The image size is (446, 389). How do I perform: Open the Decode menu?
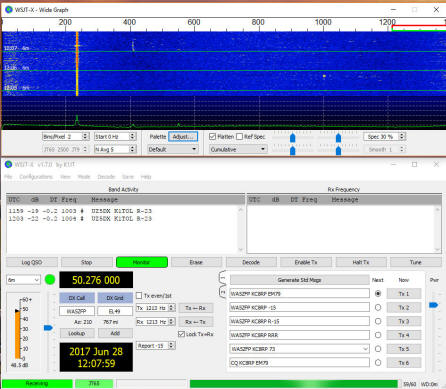[106, 177]
